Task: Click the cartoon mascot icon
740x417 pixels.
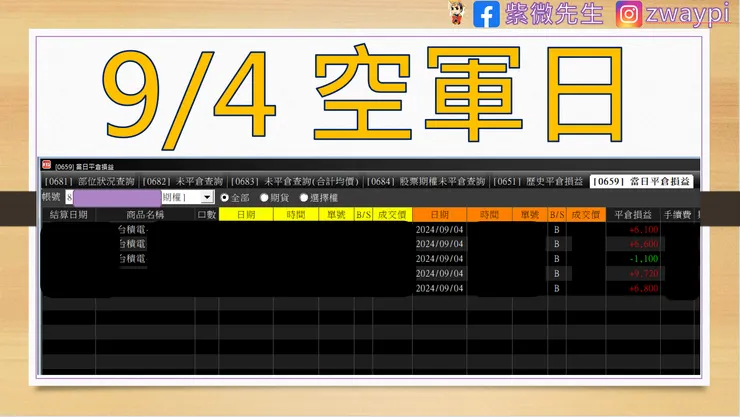Action: [456, 13]
